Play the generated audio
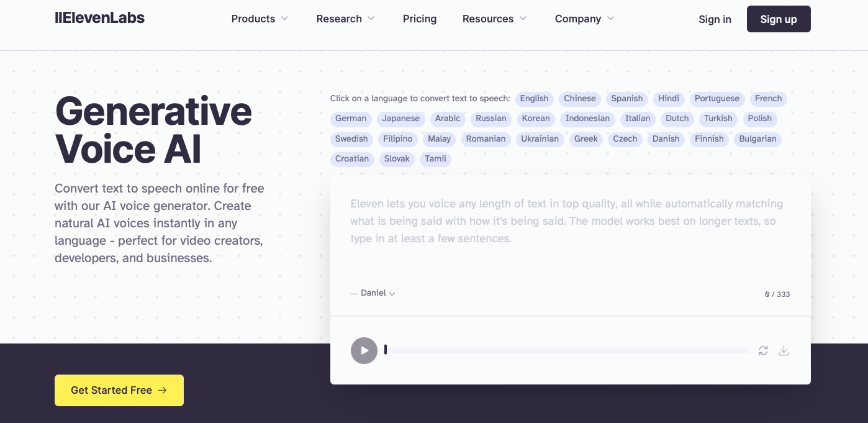This screenshot has width=868, height=423. [x=364, y=350]
